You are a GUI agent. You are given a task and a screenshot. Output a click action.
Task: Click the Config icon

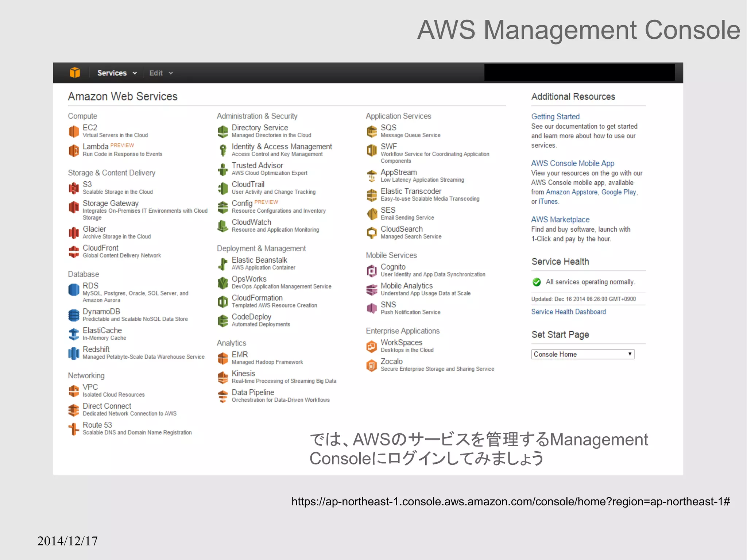(x=223, y=207)
